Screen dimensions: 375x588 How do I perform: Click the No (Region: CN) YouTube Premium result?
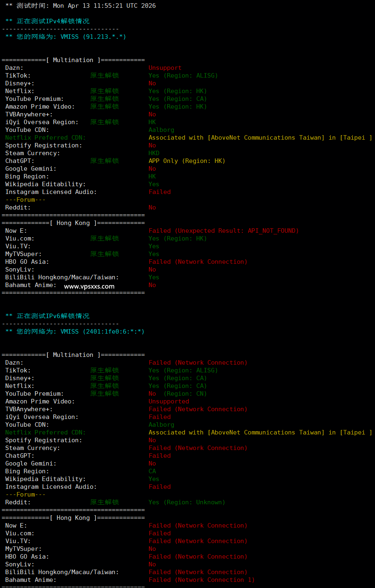(178, 394)
